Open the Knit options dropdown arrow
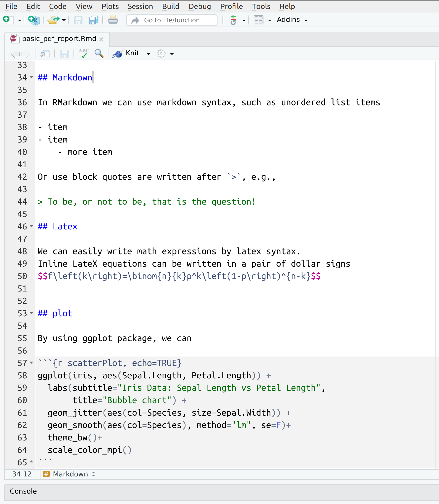The image size is (439, 504). point(148,54)
